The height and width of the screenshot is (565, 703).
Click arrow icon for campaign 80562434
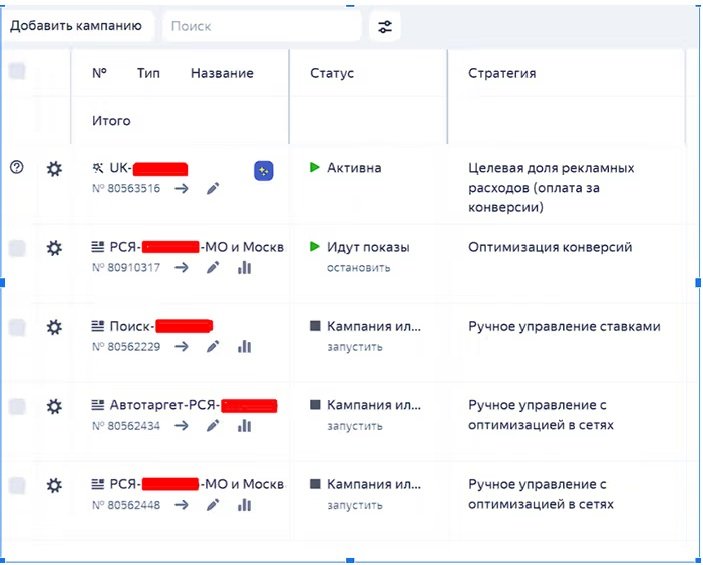(182, 426)
